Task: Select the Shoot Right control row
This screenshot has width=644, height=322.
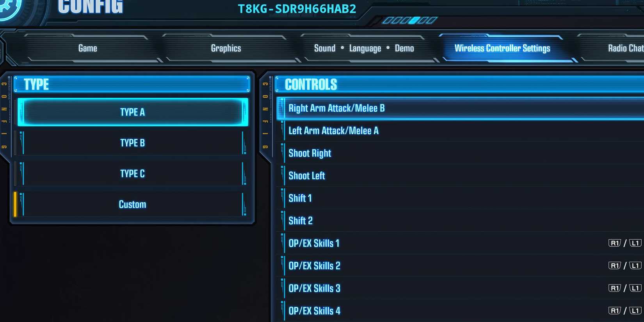Action: point(461,153)
